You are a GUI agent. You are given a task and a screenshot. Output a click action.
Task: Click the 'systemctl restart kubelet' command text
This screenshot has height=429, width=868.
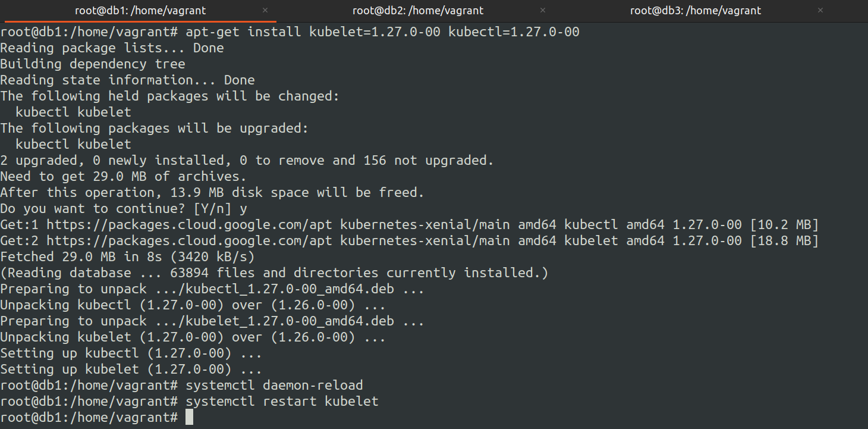282,402
